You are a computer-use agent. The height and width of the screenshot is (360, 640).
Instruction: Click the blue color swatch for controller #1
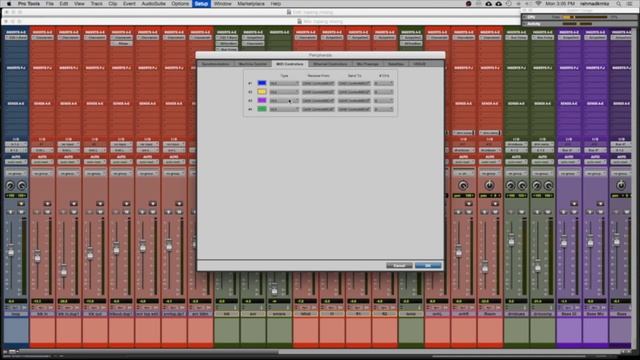[262, 83]
